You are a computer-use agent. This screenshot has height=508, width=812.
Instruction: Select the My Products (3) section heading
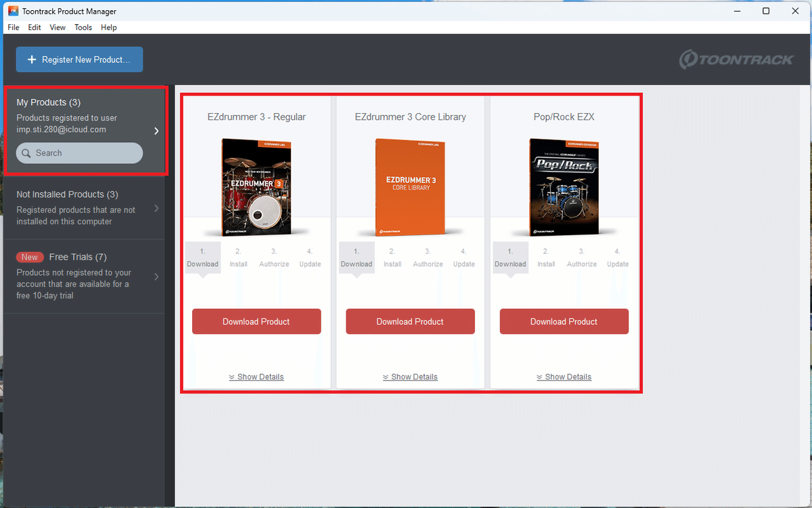pyautogui.click(x=49, y=102)
